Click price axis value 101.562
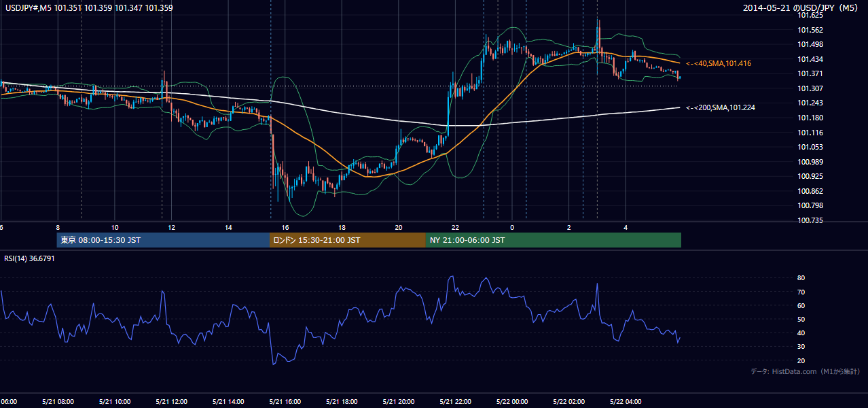 coord(810,30)
